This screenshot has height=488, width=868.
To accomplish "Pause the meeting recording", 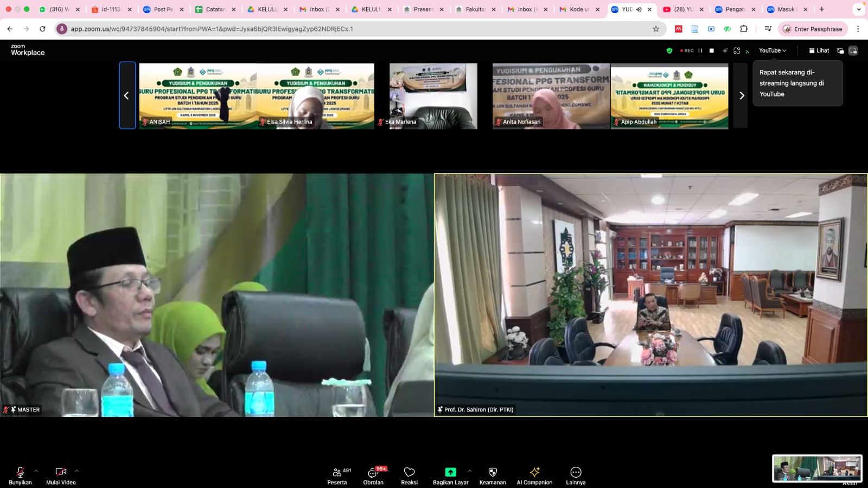I will point(700,50).
